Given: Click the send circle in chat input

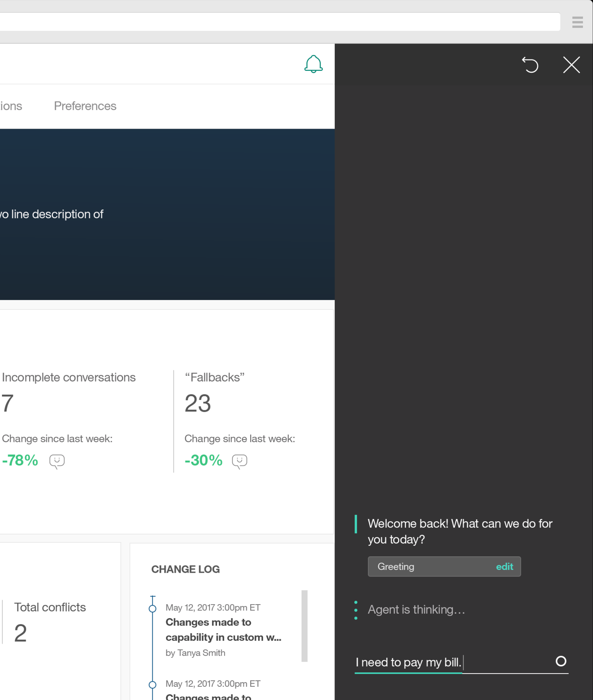Looking at the screenshot, I should [561, 661].
